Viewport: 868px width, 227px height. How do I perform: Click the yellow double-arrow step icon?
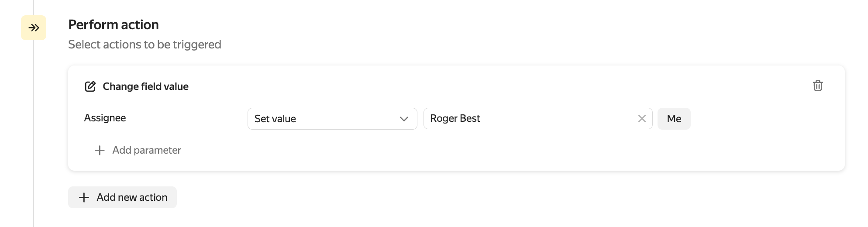click(34, 28)
